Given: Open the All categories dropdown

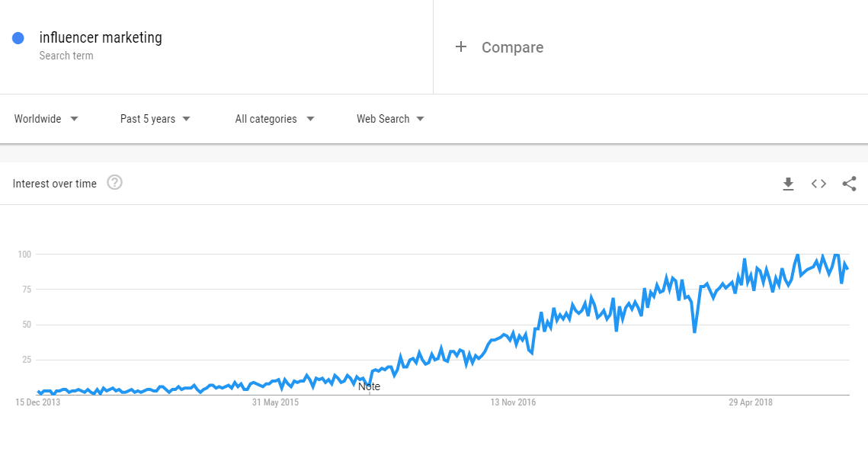Looking at the screenshot, I should click(x=273, y=119).
